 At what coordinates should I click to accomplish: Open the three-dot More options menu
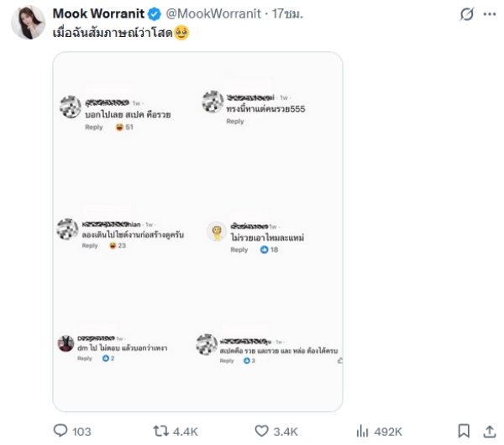[x=490, y=15]
